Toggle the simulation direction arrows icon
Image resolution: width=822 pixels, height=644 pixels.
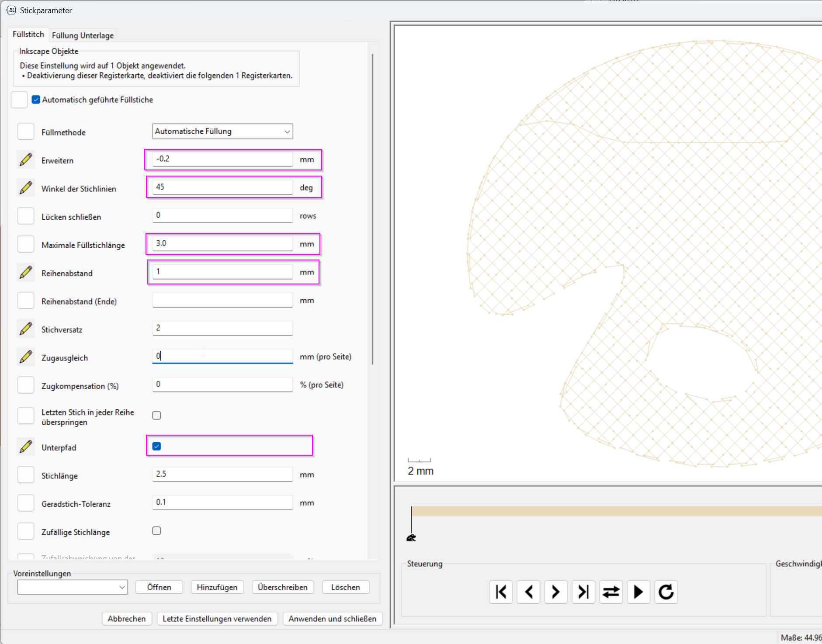(611, 592)
